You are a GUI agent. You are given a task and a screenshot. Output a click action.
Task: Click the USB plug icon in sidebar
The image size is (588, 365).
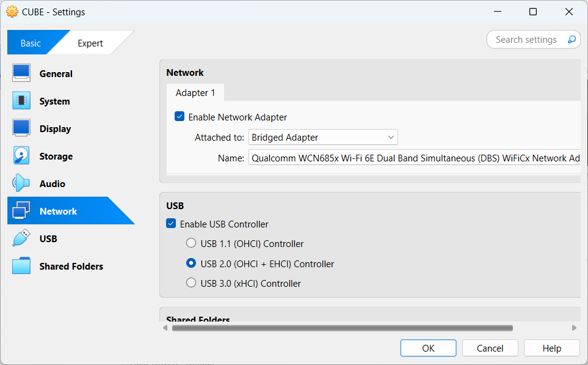21,238
